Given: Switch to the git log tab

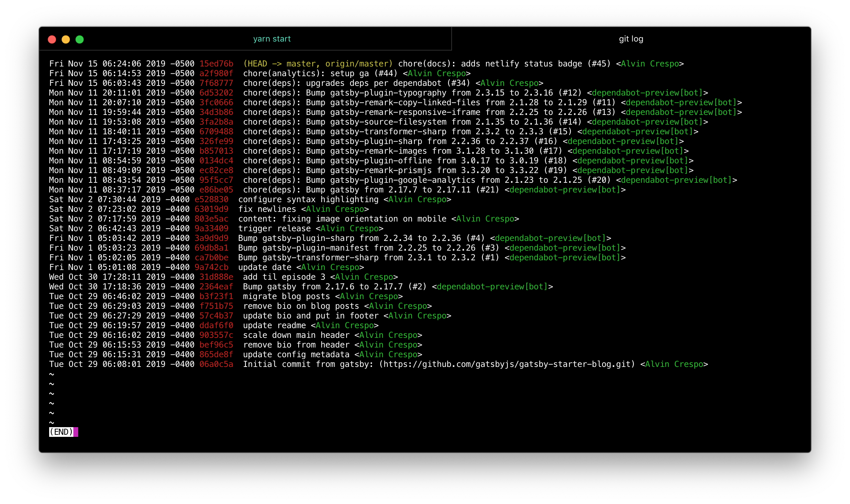Looking at the screenshot, I should tap(631, 39).
